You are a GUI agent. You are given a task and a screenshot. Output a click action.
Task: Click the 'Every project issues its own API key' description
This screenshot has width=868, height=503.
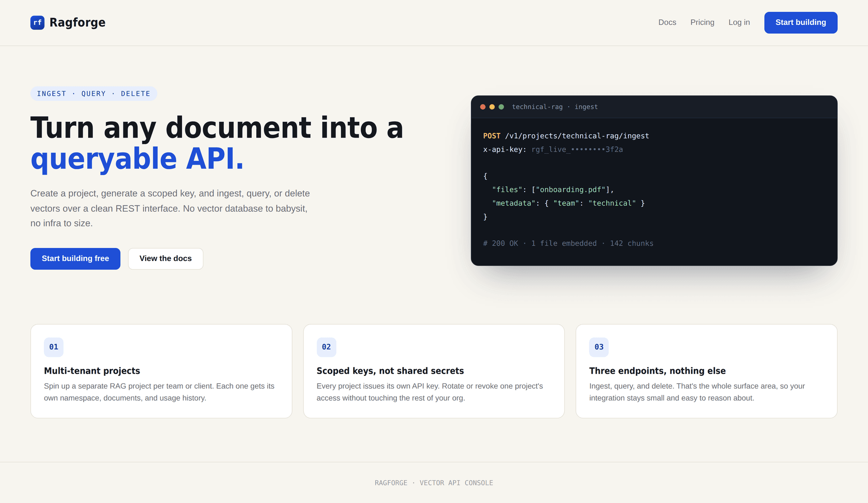point(429,392)
